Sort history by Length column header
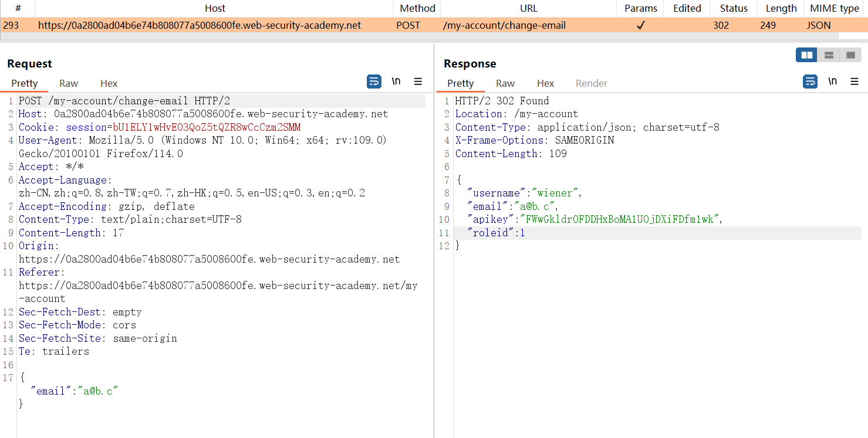The image size is (868, 438). 781,8
